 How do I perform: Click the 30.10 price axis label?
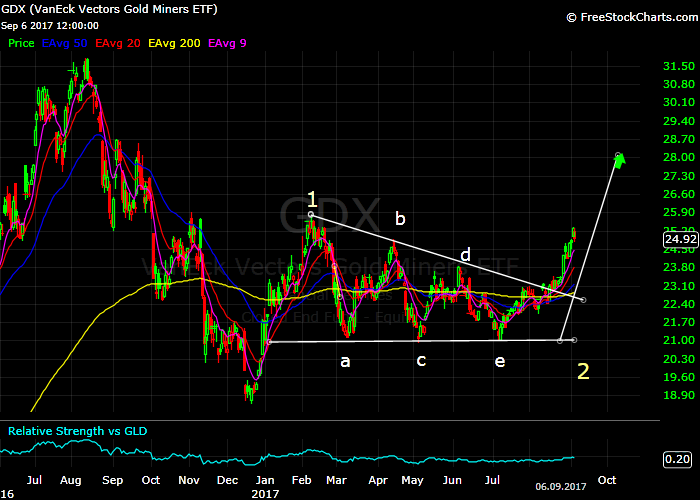coord(679,102)
